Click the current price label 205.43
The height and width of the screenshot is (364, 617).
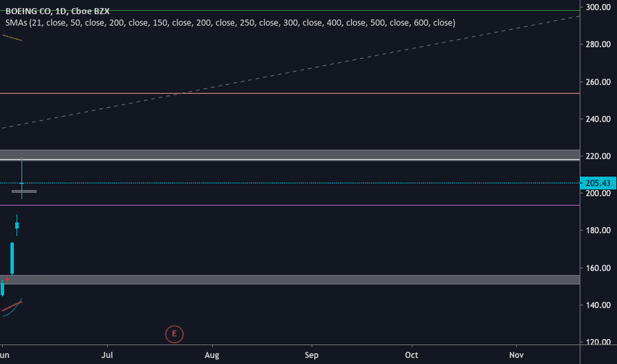pos(598,183)
